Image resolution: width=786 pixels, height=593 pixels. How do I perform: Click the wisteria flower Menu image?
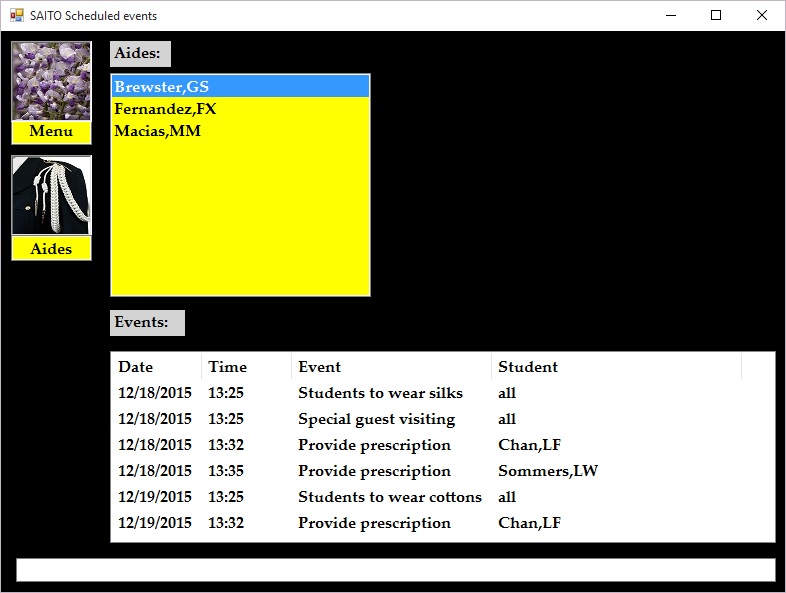coord(51,82)
